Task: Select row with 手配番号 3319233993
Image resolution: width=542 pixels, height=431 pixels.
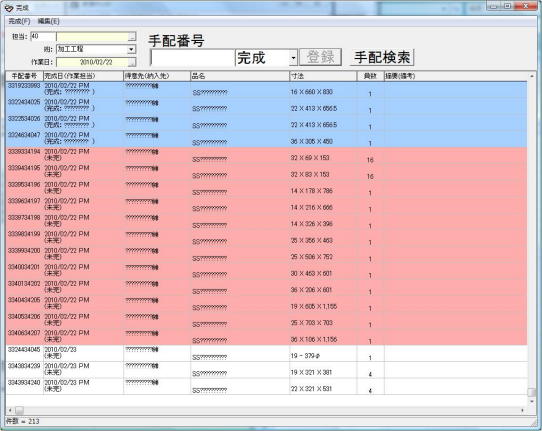Action: [x=266, y=90]
